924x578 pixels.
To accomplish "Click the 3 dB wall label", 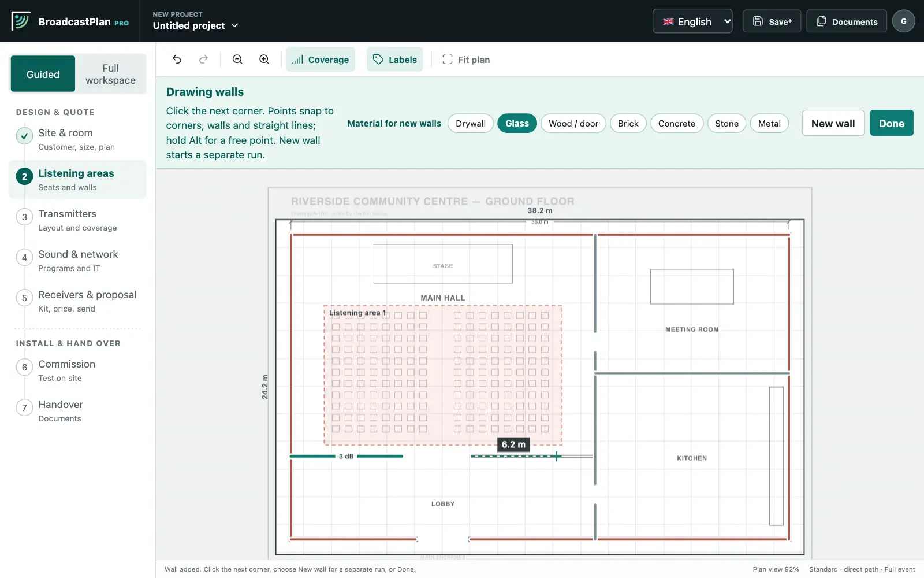I will (346, 456).
